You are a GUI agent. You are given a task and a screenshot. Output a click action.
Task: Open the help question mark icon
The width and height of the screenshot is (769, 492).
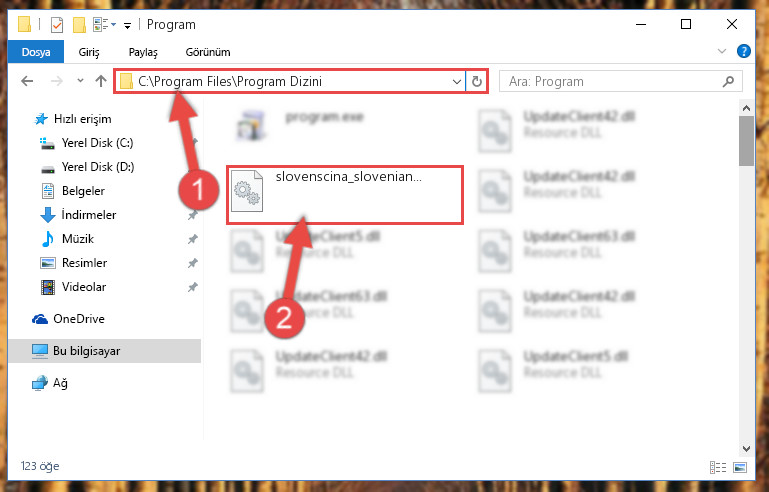(743, 51)
